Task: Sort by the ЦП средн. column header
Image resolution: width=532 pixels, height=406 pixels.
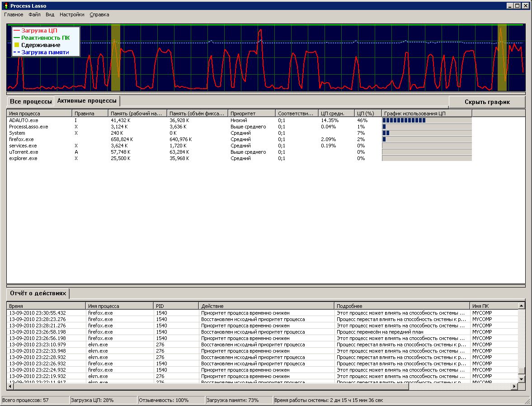Action: pos(336,113)
